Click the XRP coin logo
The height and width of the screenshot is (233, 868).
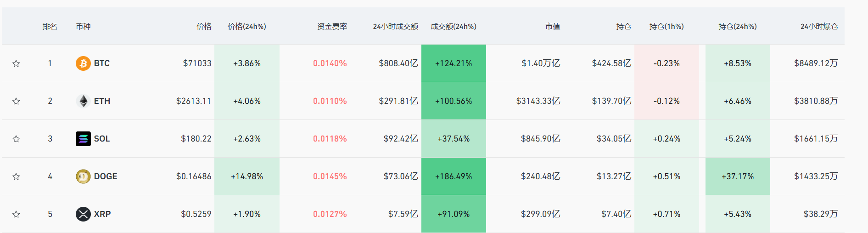click(x=83, y=214)
